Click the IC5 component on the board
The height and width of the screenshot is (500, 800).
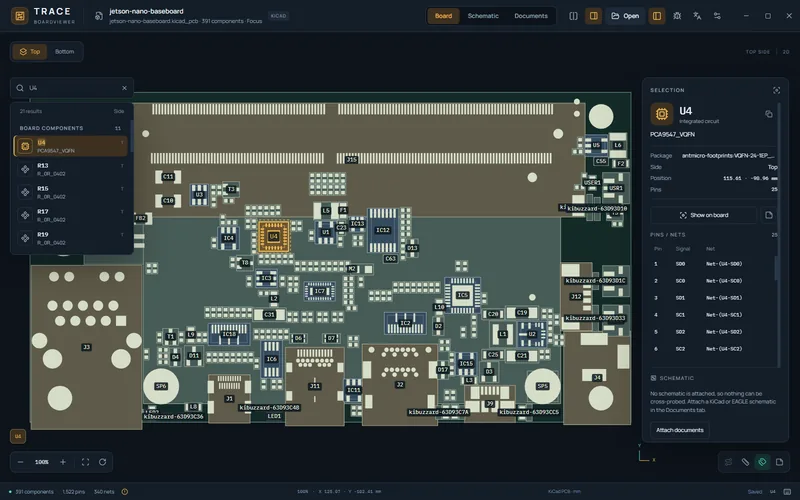[462, 295]
